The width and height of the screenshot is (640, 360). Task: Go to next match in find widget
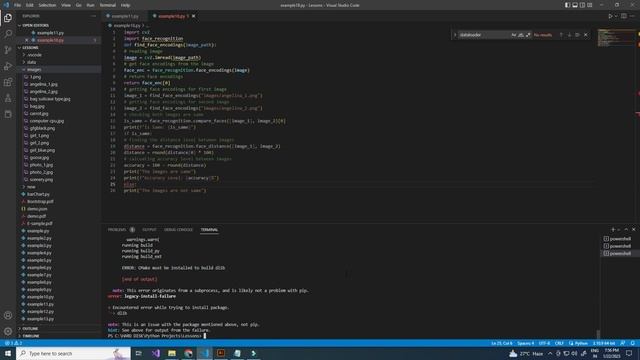tap(569, 35)
